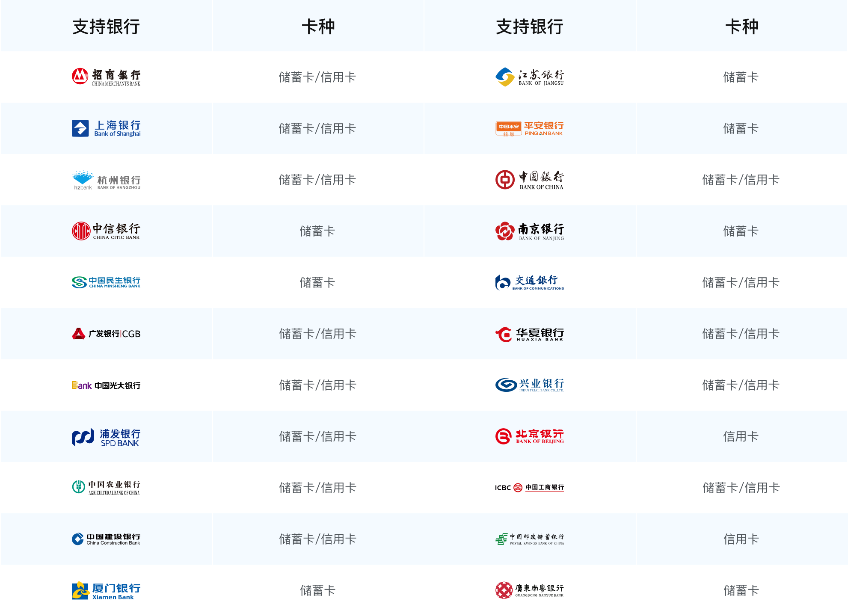Click 储蓄卡/信用卡 in the CGB row
This screenshot has height=616, width=848.
[x=317, y=334]
